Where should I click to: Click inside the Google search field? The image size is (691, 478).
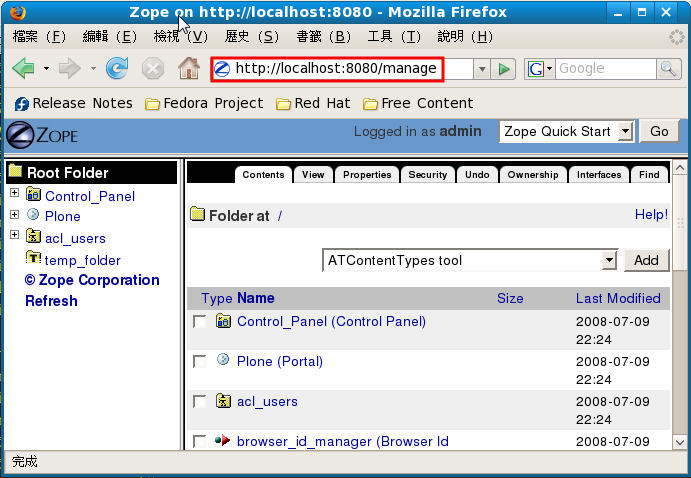605,69
